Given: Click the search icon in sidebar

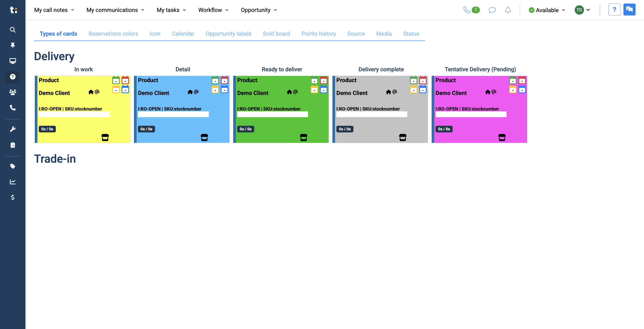Looking at the screenshot, I should [12, 30].
